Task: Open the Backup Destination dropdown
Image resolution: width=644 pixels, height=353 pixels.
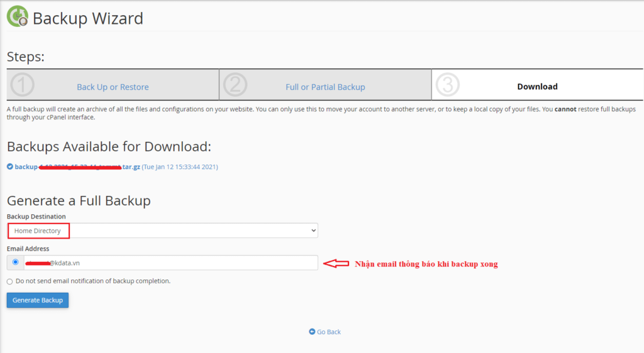Action: click(163, 231)
